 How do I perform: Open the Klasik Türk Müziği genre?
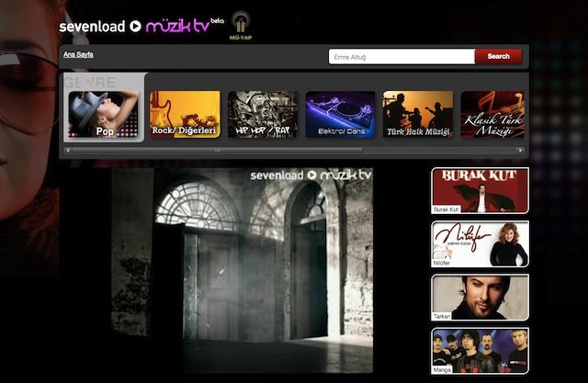[493, 115]
